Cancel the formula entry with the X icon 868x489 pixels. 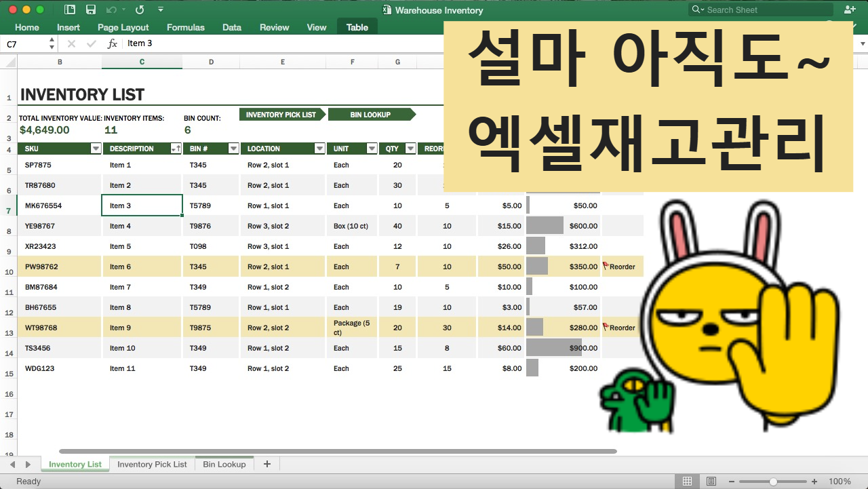point(71,43)
